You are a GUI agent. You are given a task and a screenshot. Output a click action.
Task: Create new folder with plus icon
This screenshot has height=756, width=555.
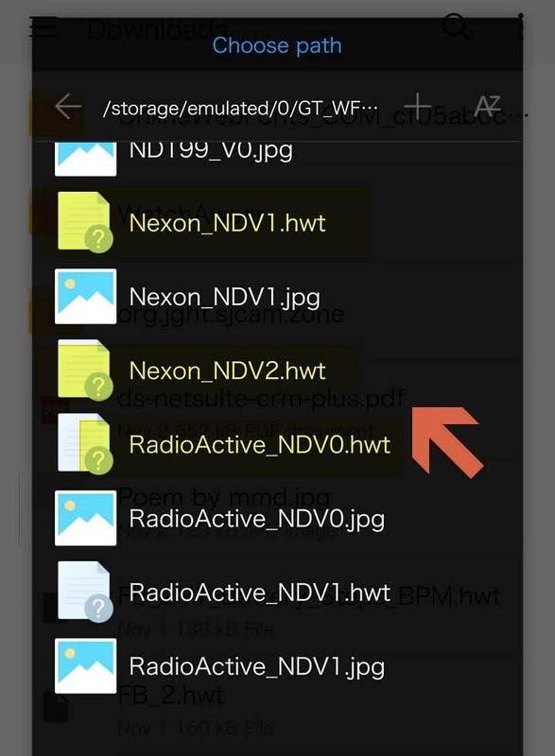pyautogui.click(x=417, y=106)
